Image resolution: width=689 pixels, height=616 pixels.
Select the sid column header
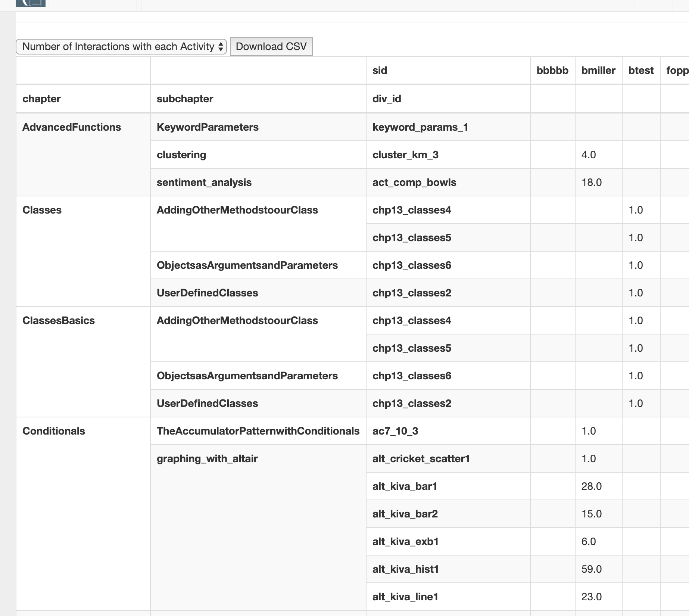pos(448,71)
